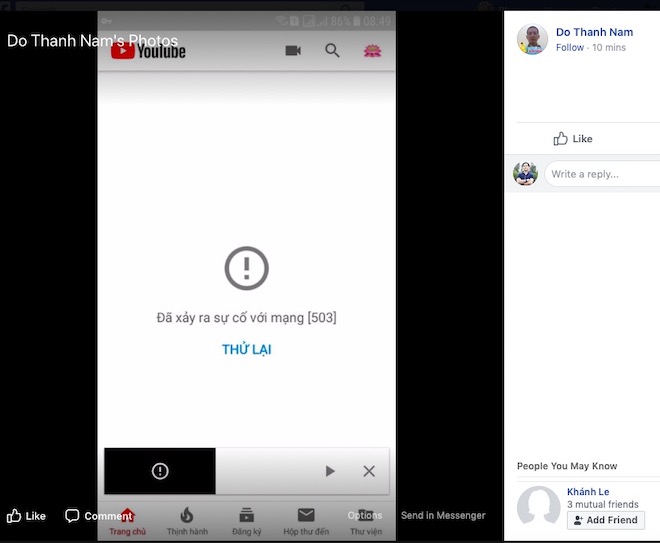
Task: Select the Trang chủ home tab
Action: click(x=127, y=522)
